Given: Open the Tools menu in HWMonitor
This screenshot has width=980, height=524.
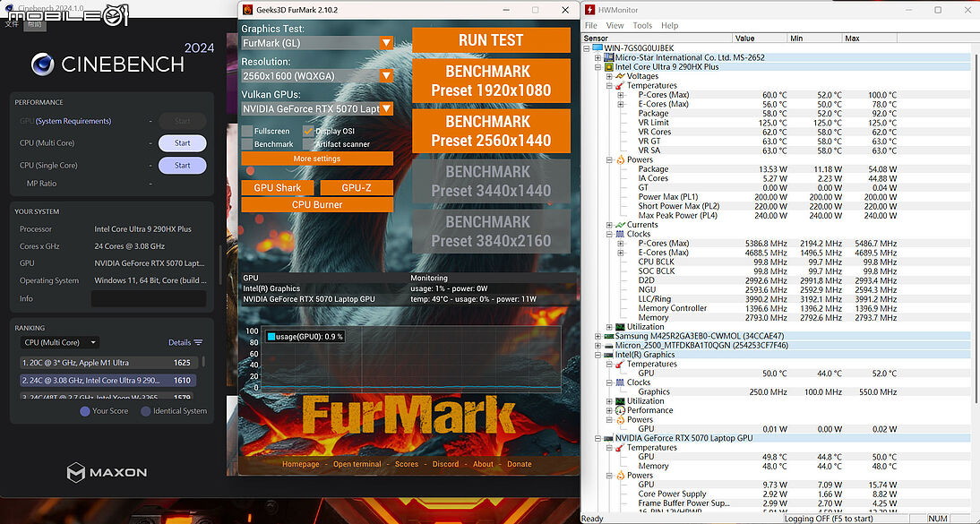Looking at the screenshot, I should (642, 26).
